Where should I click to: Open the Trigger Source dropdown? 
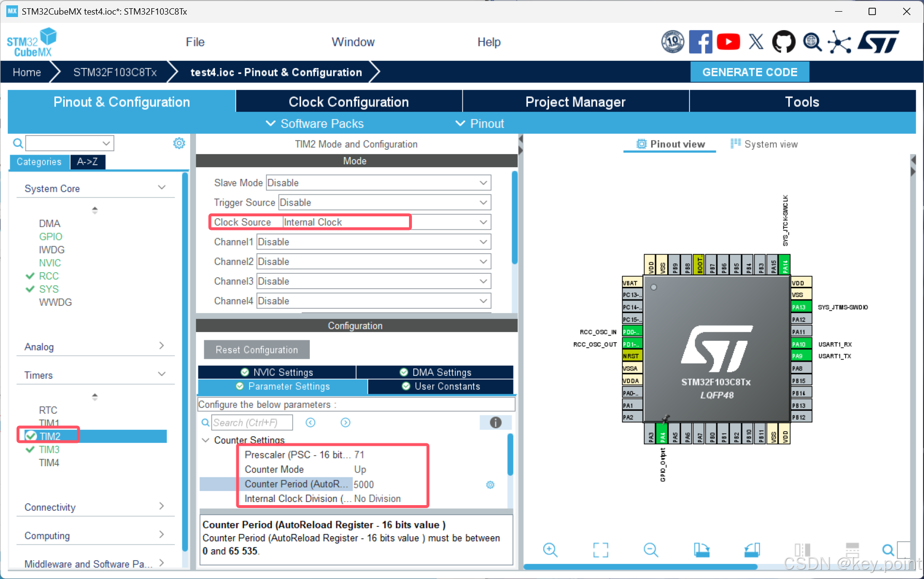[x=385, y=202]
